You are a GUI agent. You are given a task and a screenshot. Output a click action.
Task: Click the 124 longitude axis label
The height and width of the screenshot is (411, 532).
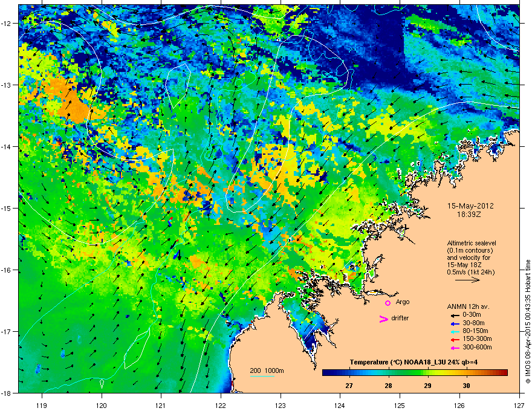[340, 405]
